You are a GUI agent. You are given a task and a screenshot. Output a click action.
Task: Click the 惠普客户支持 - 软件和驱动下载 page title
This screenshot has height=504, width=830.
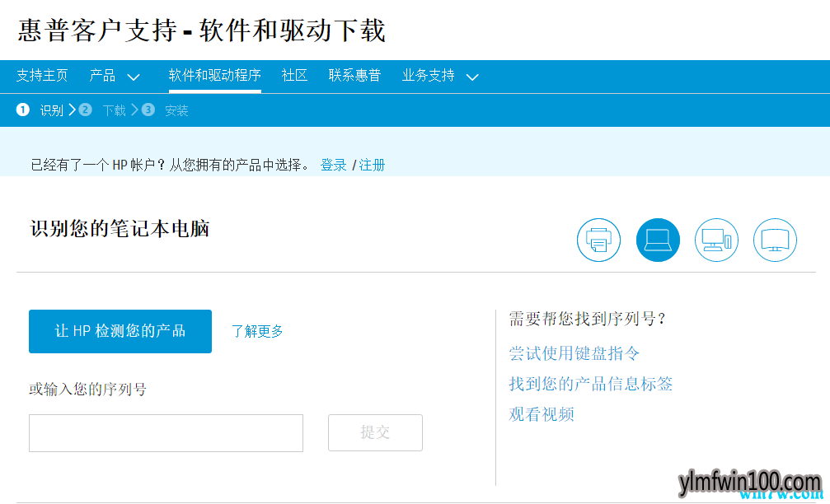(202, 30)
